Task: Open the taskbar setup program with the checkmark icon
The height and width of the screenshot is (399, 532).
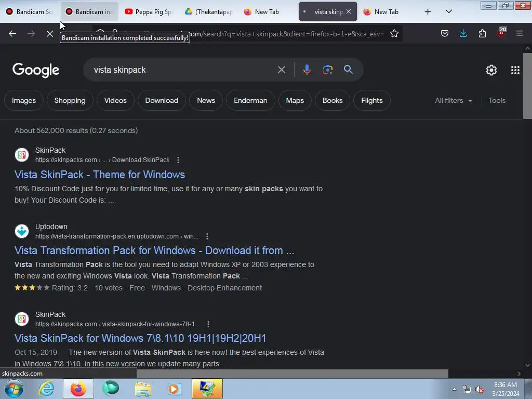Action: click(207, 389)
